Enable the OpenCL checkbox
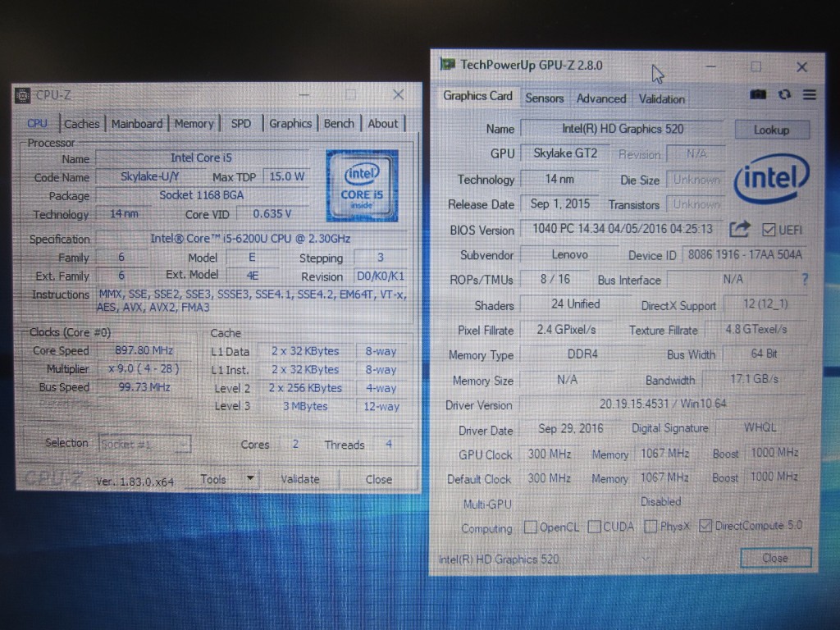 point(531,527)
